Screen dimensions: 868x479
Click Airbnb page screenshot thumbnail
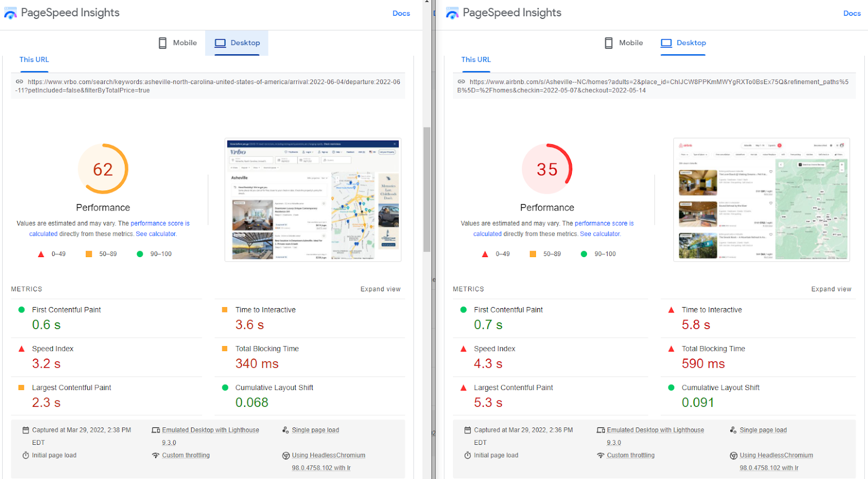click(x=762, y=200)
